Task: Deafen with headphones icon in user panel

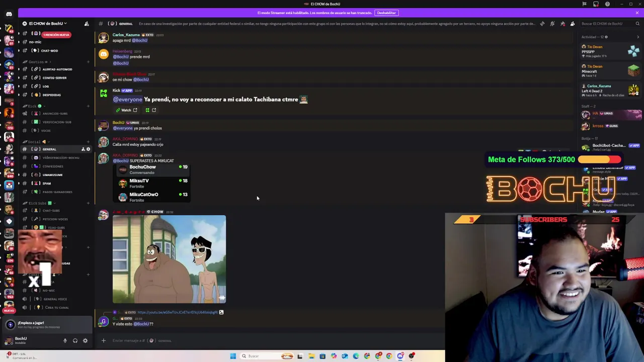Action: 75,341
